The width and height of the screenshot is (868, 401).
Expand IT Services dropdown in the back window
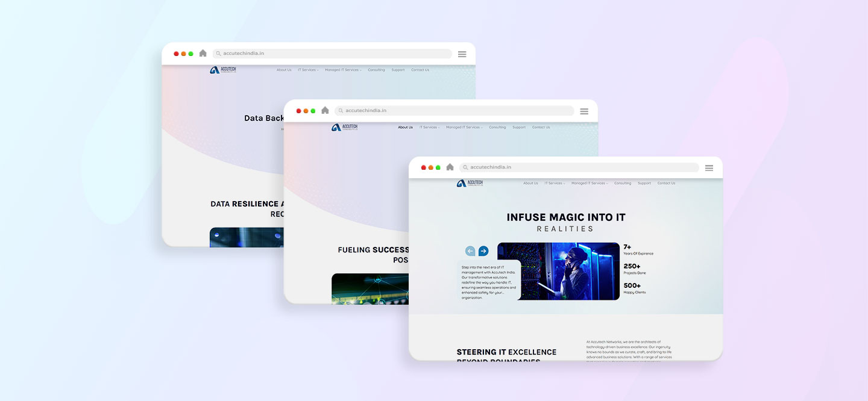click(x=308, y=70)
